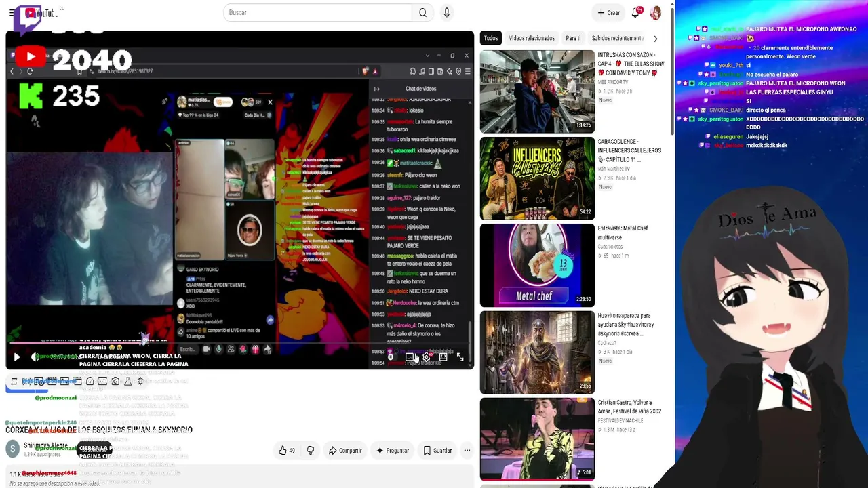Switch the player to theater mode
This screenshot has height=488, width=868.
443,357
